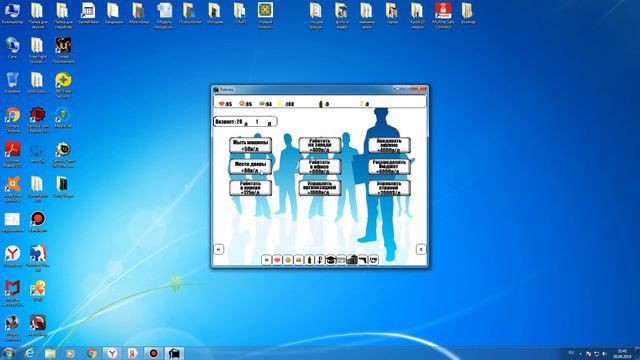
Task: Click the heart health stat in status bar
Action: 225,104
